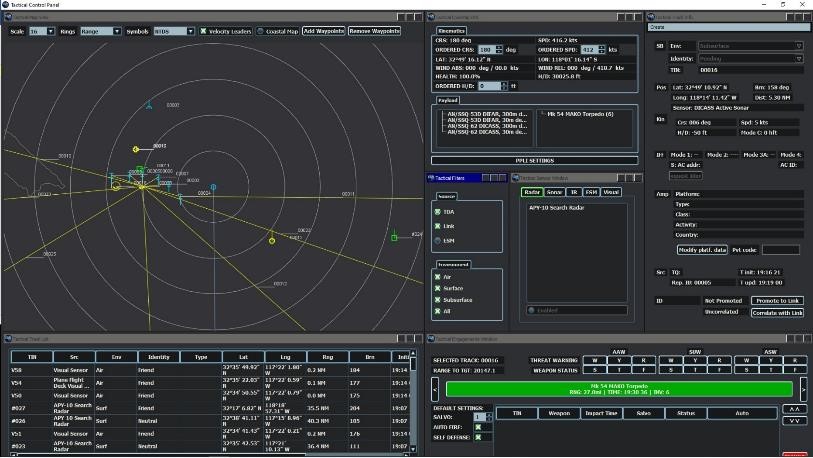Screen dimensions: 813x458
Task: Click Correlate with Link button
Action: pyautogui.click(x=777, y=313)
